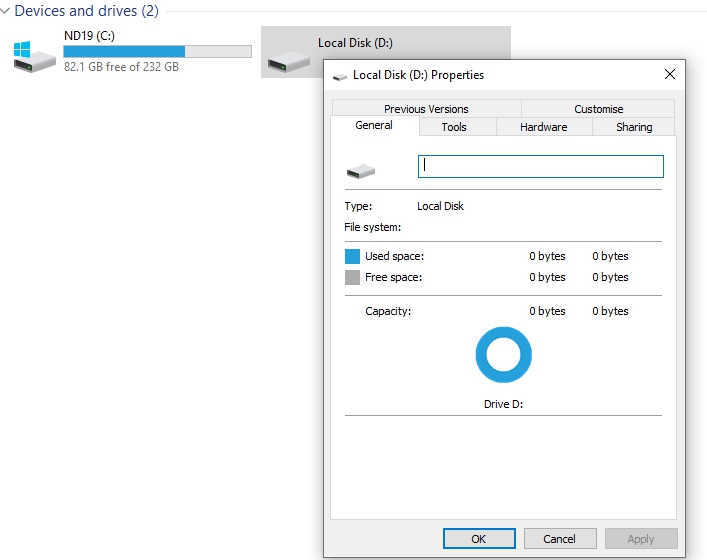707x560 pixels.
Task: Select the ND19 (C:) Windows drive icon
Action: 35,56
